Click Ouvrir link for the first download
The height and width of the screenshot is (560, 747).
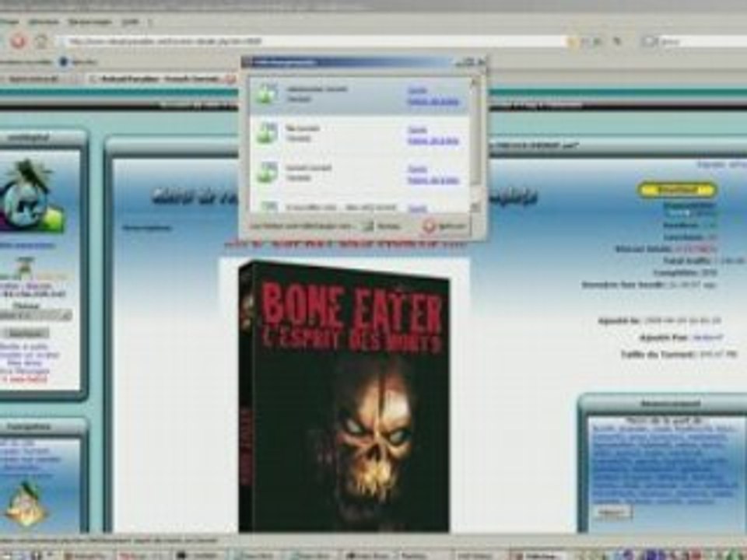click(417, 90)
